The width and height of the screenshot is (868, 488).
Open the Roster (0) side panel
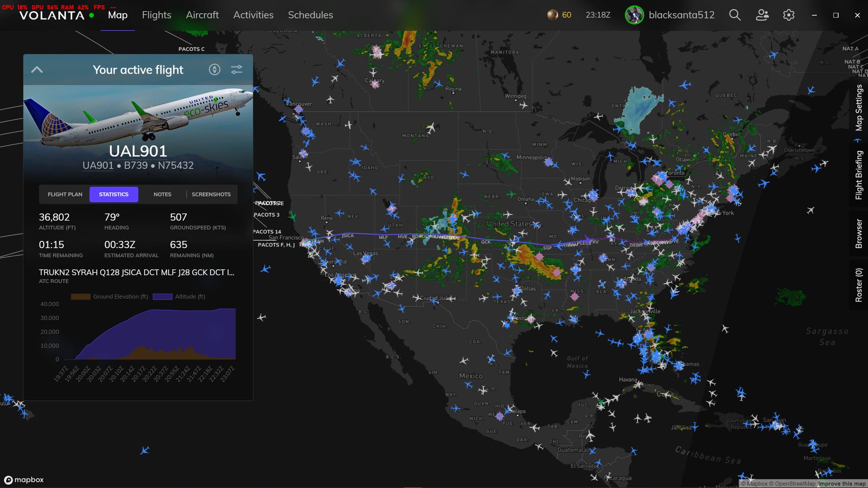(x=859, y=285)
